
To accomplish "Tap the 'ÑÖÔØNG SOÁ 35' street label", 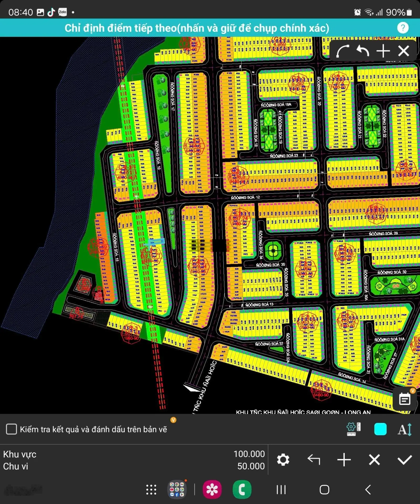I will pos(270,265).
